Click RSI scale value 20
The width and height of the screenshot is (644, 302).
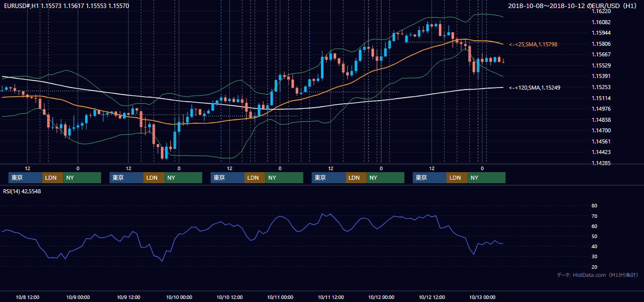pyautogui.click(x=594, y=267)
